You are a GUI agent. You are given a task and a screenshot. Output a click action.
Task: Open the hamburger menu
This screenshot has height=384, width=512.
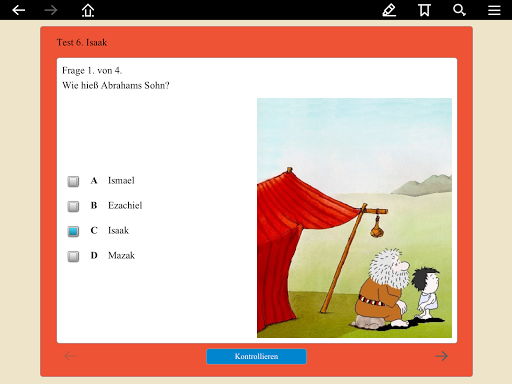click(494, 10)
